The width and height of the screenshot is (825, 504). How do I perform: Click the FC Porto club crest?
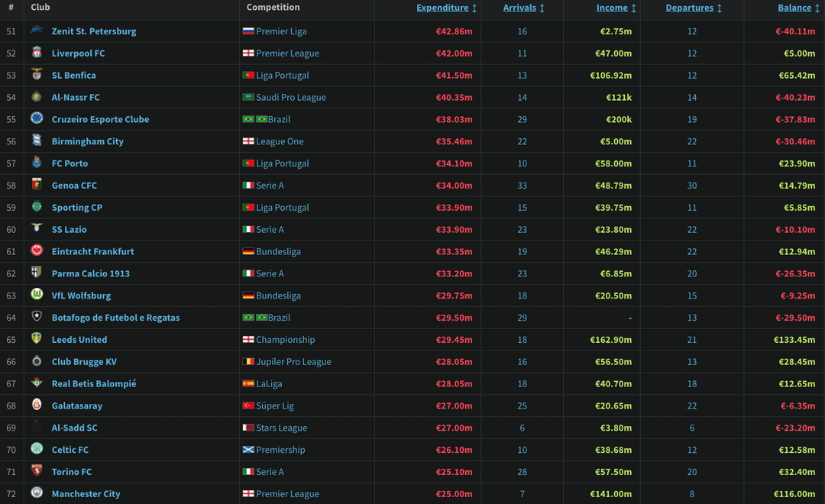click(37, 162)
